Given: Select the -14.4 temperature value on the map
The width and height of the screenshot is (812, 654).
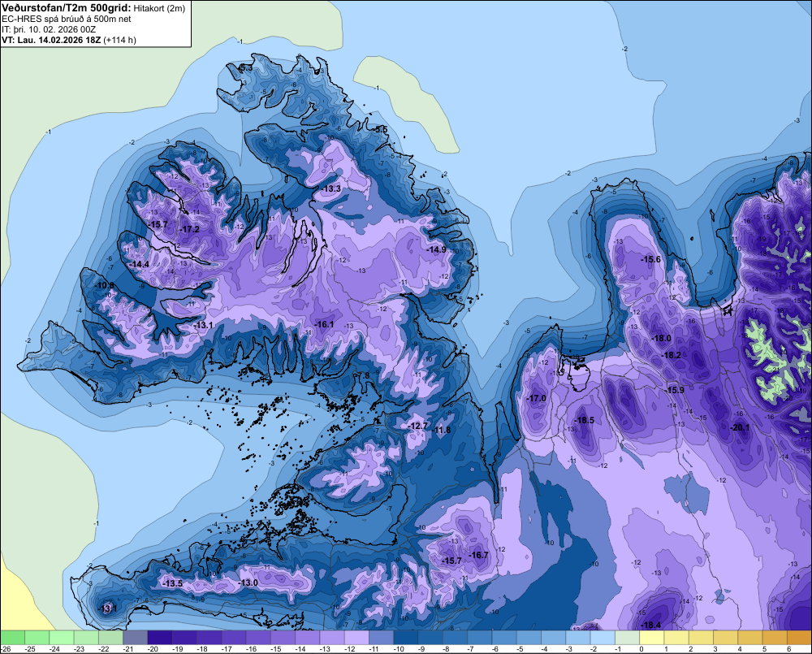Looking at the screenshot, I should pyautogui.click(x=138, y=264).
